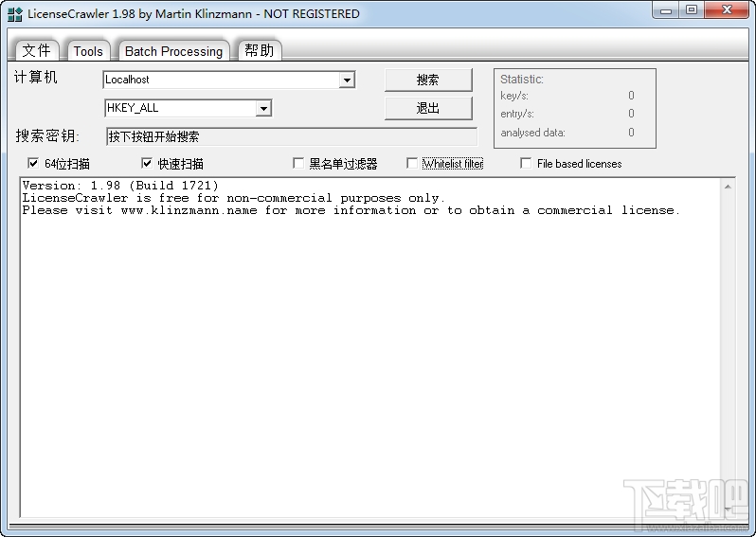This screenshot has height=537, width=756.
Task: Open the 文件 menu tab
Action: tap(37, 50)
